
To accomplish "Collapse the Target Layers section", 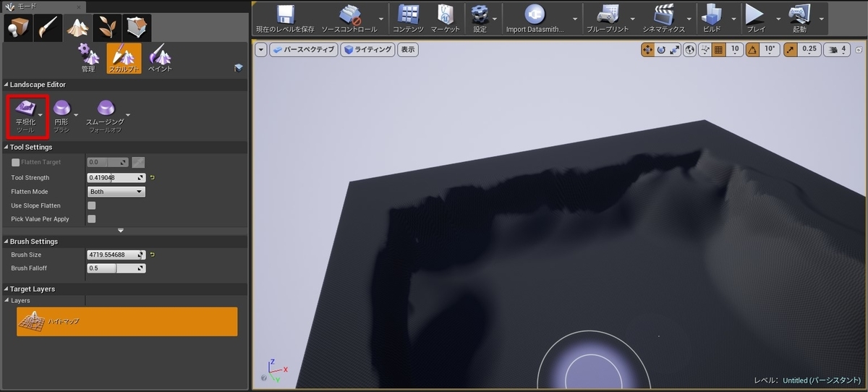I will (6, 289).
